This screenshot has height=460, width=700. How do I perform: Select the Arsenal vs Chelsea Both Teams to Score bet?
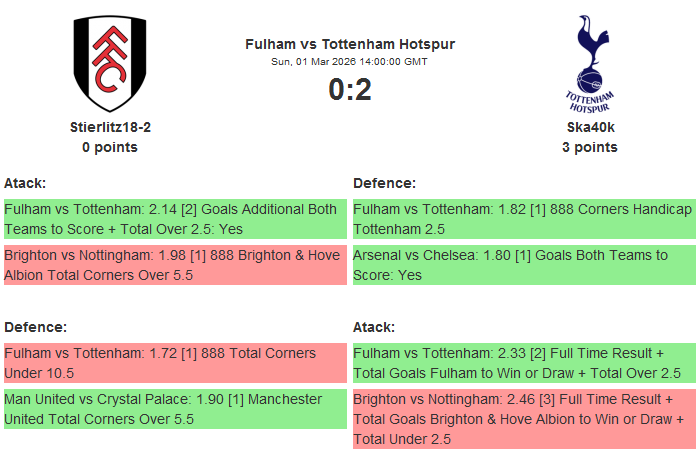pyautogui.click(x=523, y=264)
